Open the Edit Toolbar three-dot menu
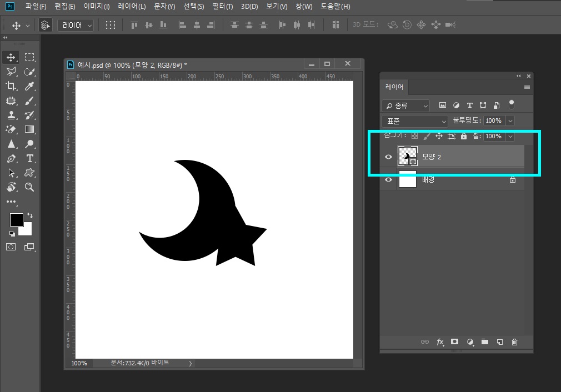 tap(11, 202)
